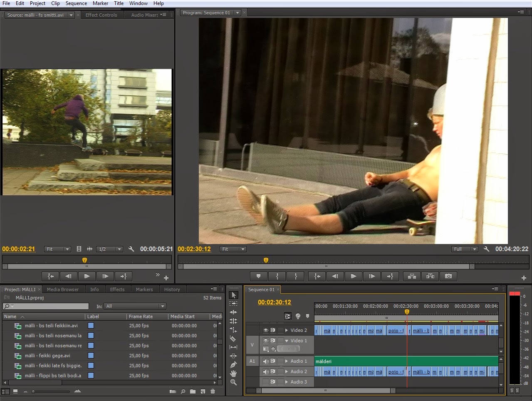Choose the Hand tool
The height and width of the screenshot is (401, 532).
(233, 373)
